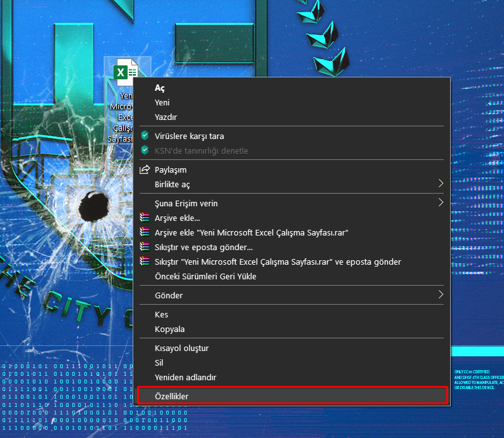Select Aç to open the file
Image resolution: width=504 pixels, height=438 pixels.
tap(160, 88)
